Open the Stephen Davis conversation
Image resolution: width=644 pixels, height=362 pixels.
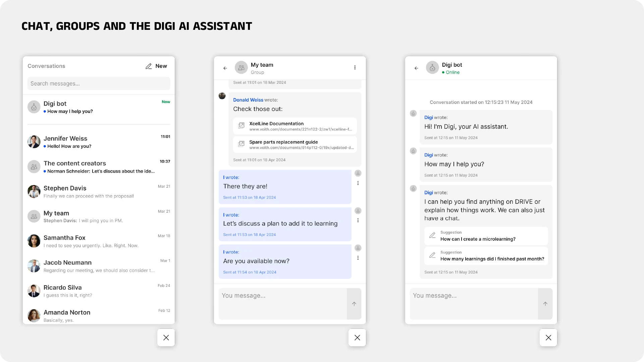(99, 192)
